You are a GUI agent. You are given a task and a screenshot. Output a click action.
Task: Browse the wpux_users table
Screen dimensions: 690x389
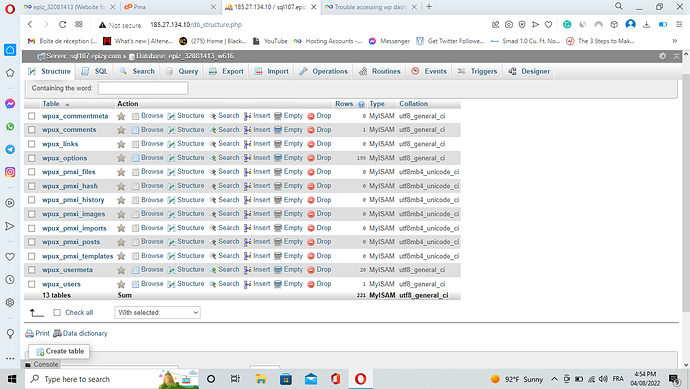148,284
